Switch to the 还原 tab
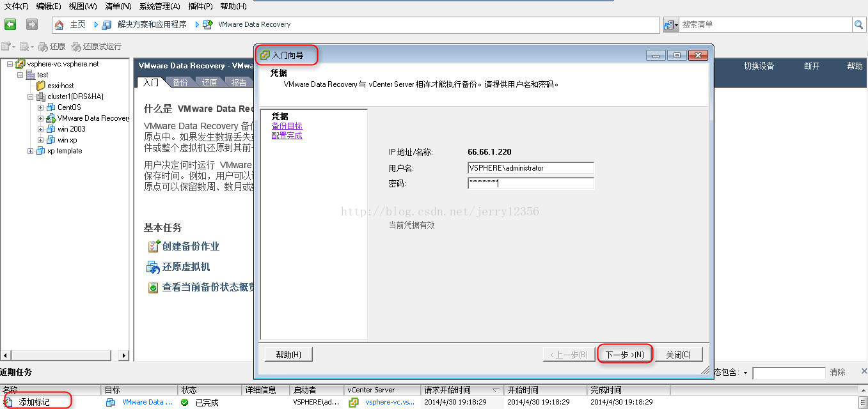 click(210, 82)
